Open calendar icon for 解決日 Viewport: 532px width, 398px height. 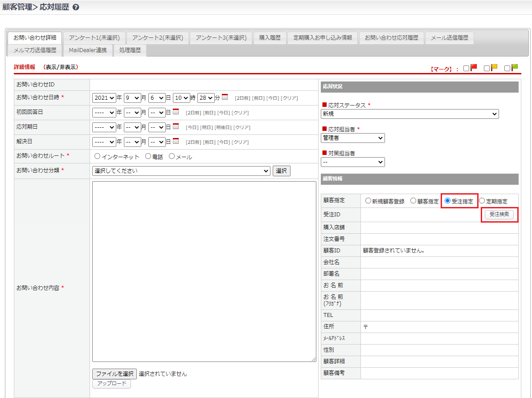point(176,141)
